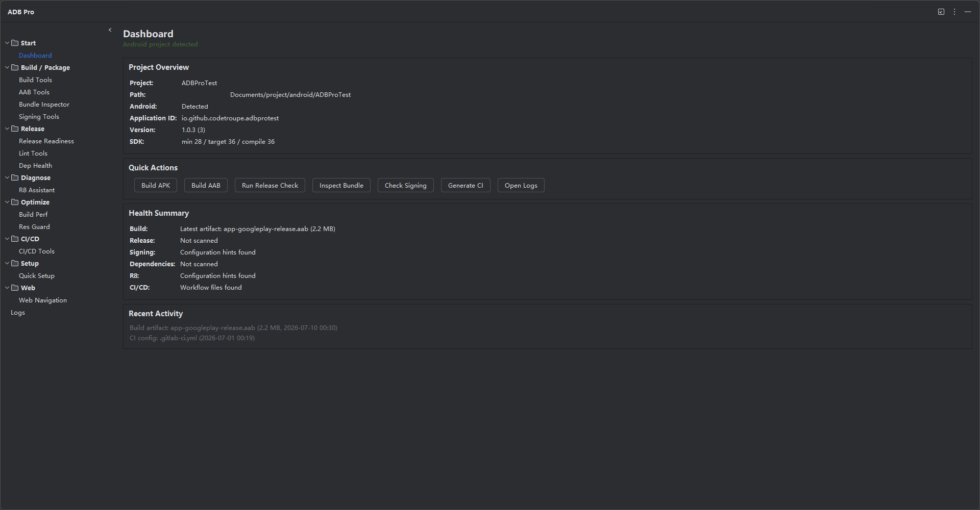
Task: Click the Diagnose folder icon
Action: point(15,177)
